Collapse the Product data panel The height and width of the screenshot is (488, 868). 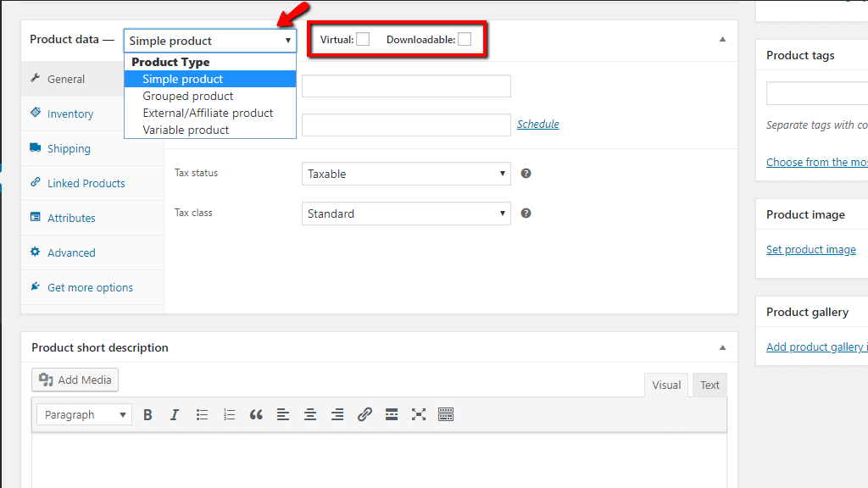[x=722, y=39]
